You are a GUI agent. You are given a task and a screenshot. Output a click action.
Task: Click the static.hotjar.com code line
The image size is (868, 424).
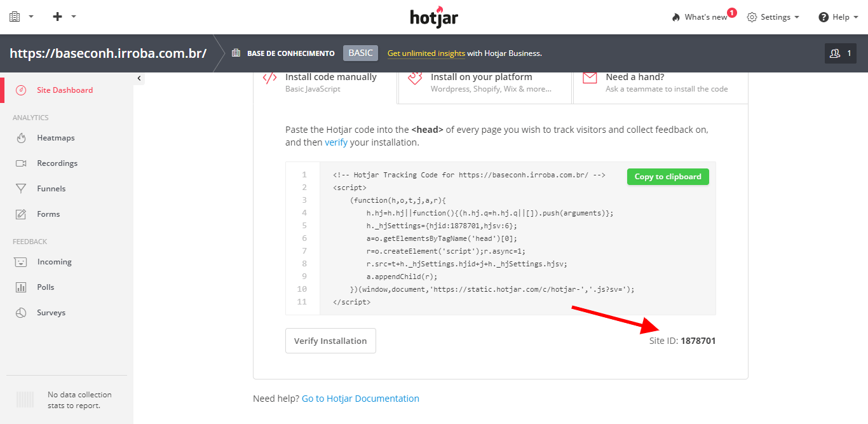[492, 289]
